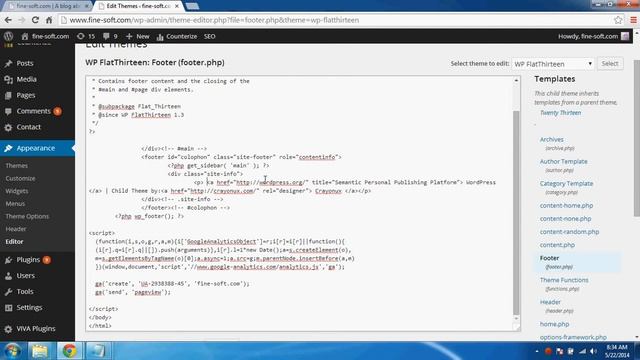Reload the page with refresh icon
This screenshot has width=640, height=360.
click(35, 20)
